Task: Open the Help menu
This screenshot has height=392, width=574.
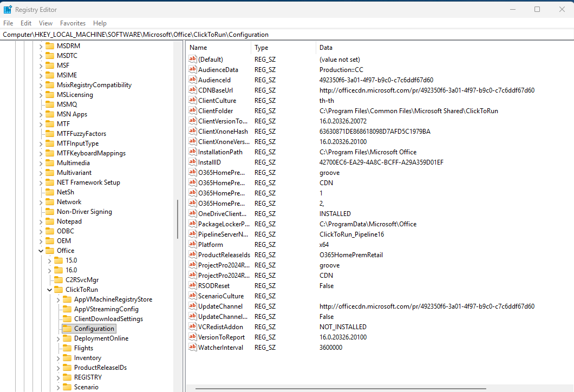Action: click(100, 23)
